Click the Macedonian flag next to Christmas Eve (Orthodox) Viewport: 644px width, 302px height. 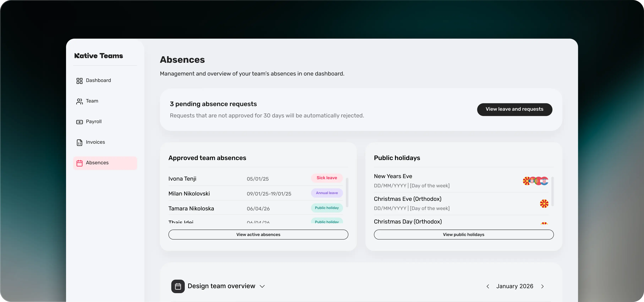click(x=544, y=204)
